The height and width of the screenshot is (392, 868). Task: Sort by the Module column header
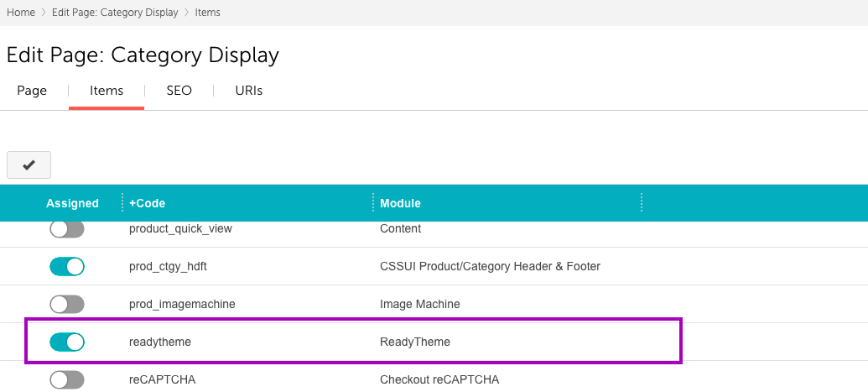coord(400,203)
